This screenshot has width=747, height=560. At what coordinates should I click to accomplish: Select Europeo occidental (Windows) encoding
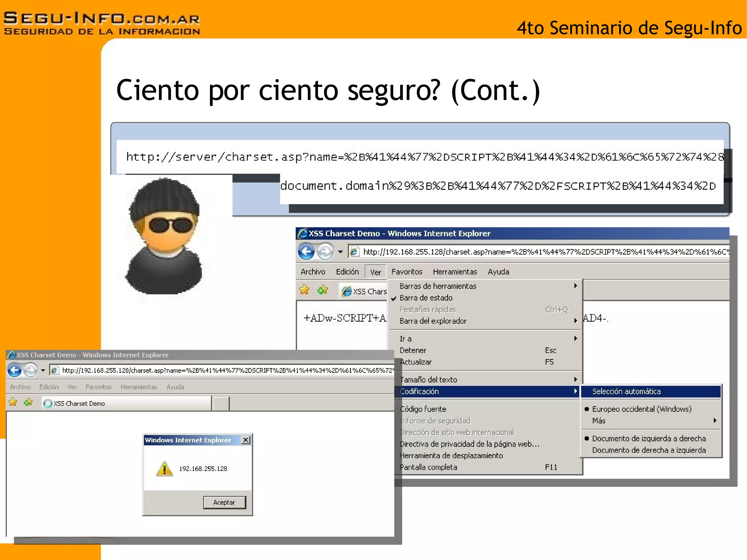point(651,409)
